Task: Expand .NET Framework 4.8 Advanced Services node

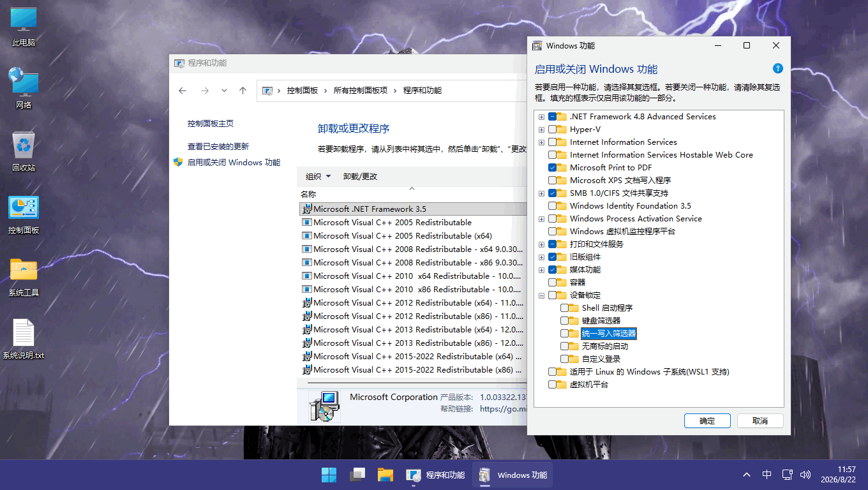Action: (x=541, y=117)
